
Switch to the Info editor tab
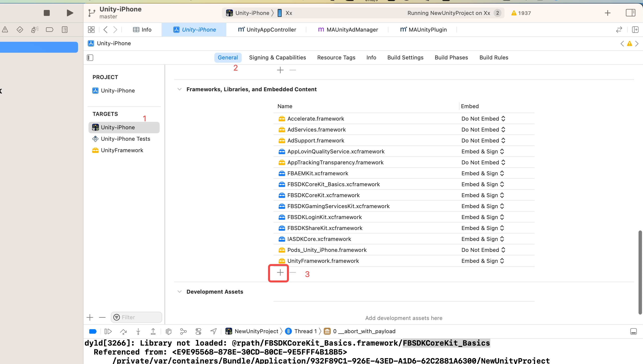tap(142, 30)
